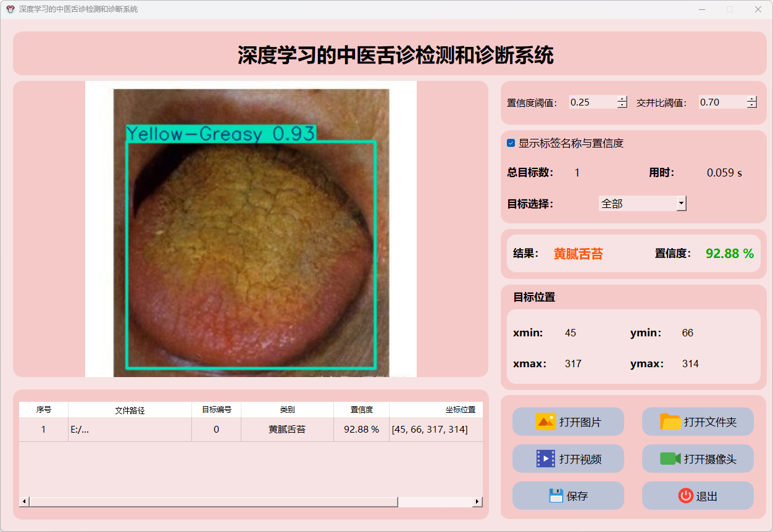Image resolution: width=773 pixels, height=532 pixels.
Task: Click the green camera icon
Action: tap(670, 459)
